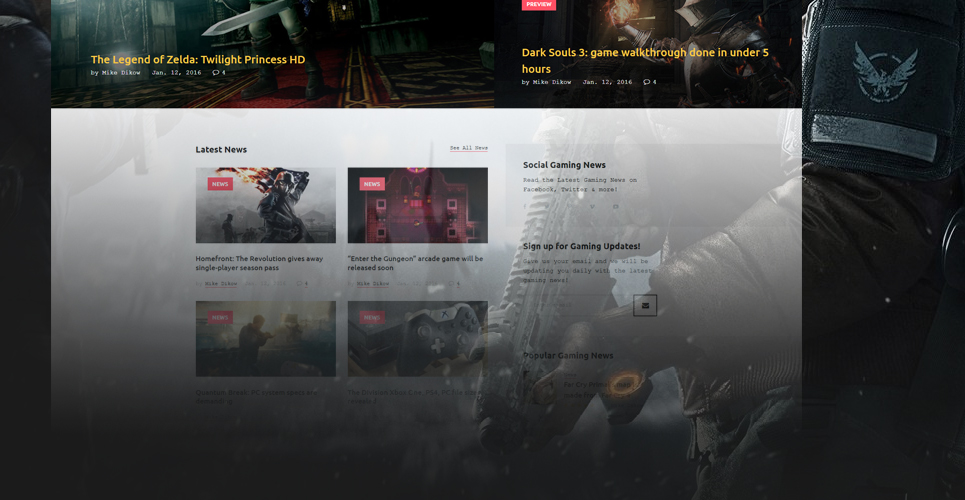Open the See All News link
965x500 pixels.
(469, 148)
